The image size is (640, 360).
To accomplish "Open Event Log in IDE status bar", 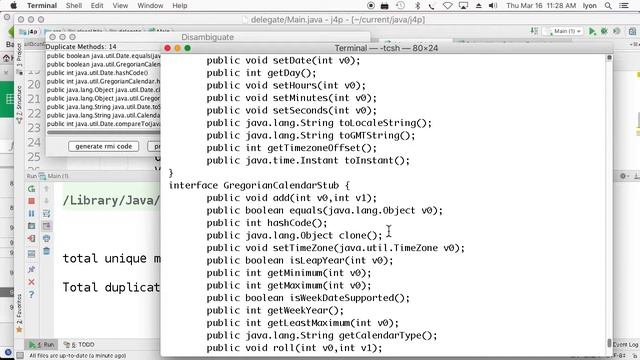I will (624, 344).
